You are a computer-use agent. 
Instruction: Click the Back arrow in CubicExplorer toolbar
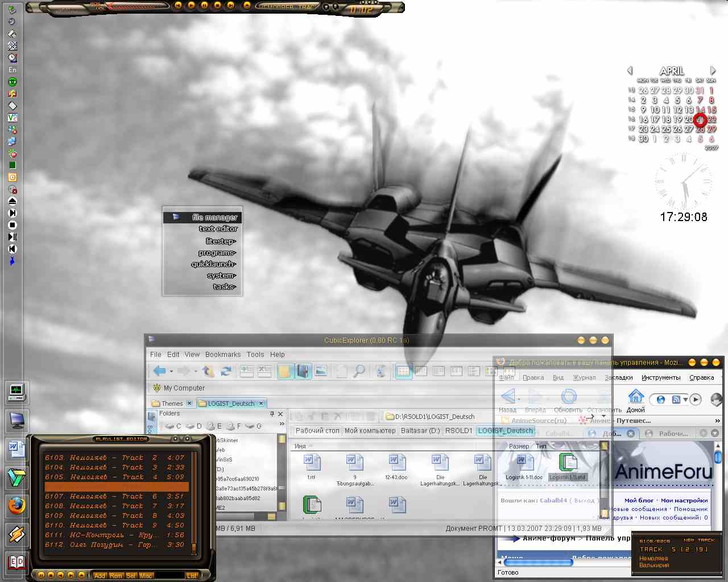159,371
